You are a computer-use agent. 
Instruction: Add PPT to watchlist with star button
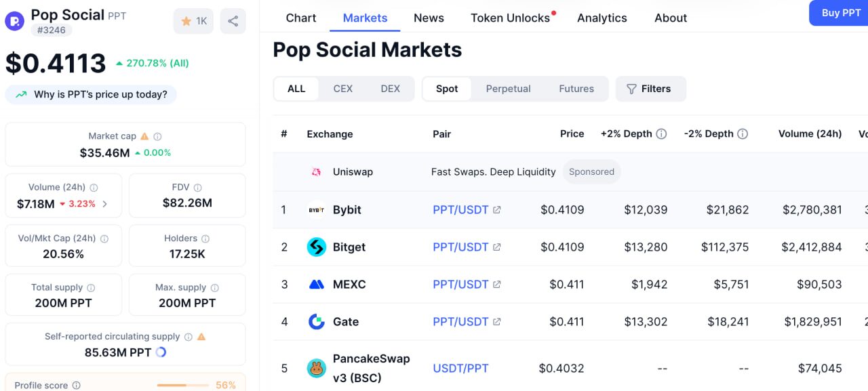click(x=193, y=21)
